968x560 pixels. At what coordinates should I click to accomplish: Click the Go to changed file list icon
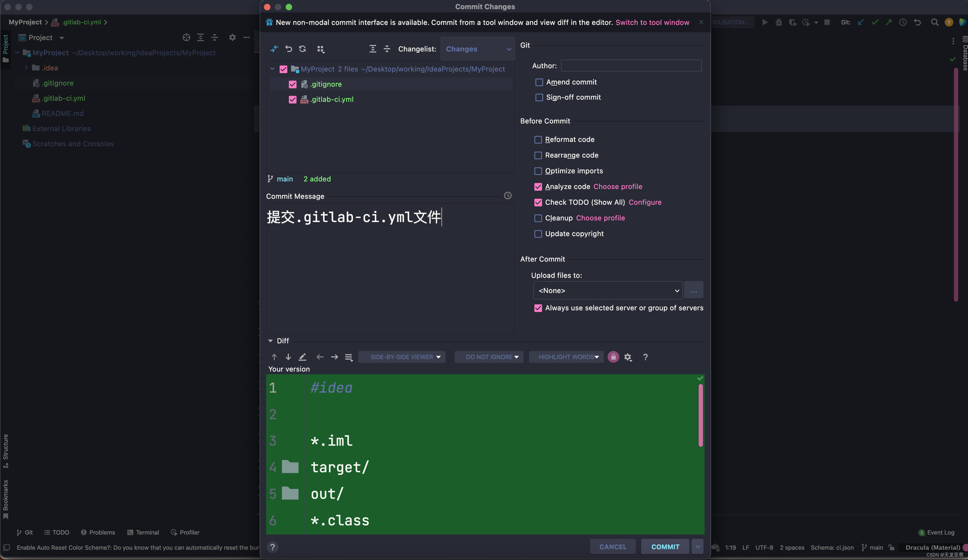(x=349, y=357)
